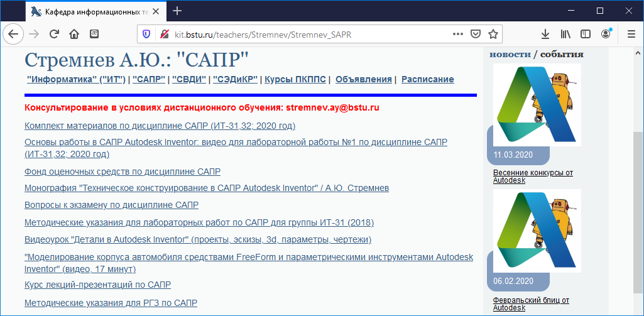Viewport: 644px width, 316px height.
Task: Open Autodesk news thumbnail dated 11.03.2020
Action: [x=537, y=105]
